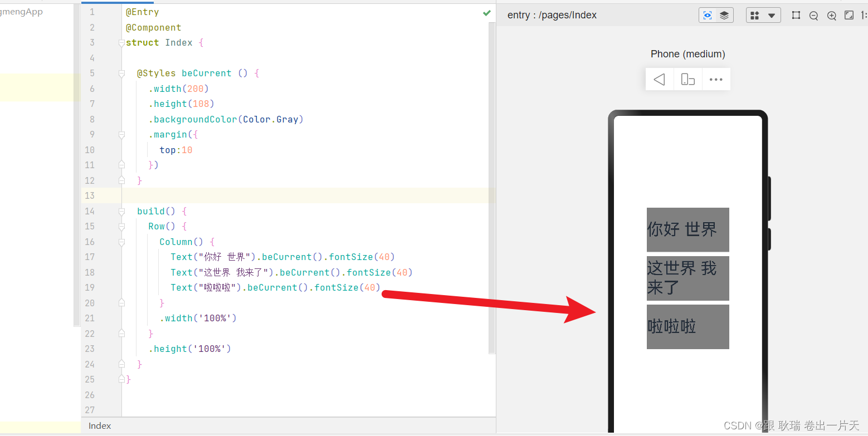Place cursor on empty highlighted line 13
This screenshot has height=436, width=868.
point(308,196)
